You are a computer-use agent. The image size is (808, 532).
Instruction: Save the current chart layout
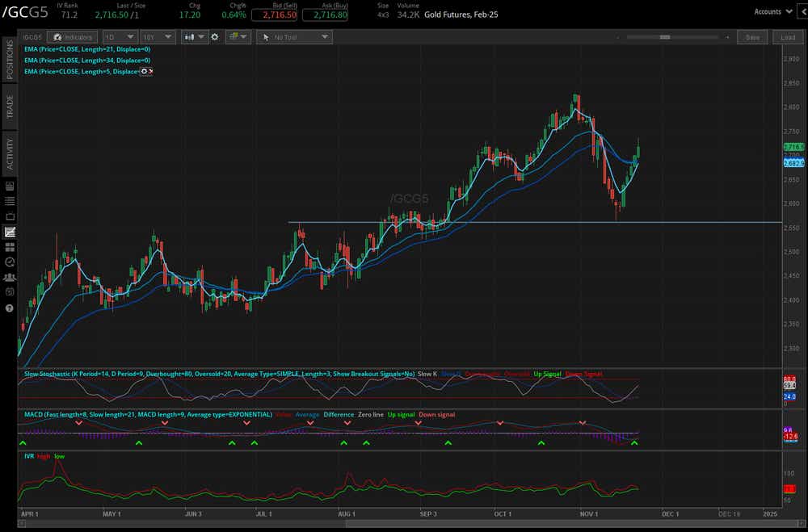(x=752, y=36)
